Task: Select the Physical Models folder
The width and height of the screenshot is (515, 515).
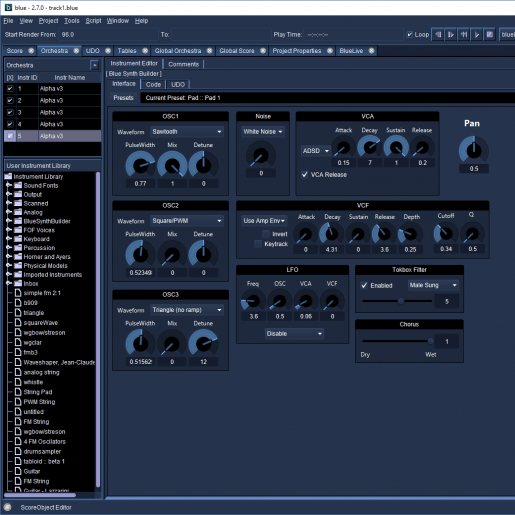Action: (x=45, y=266)
